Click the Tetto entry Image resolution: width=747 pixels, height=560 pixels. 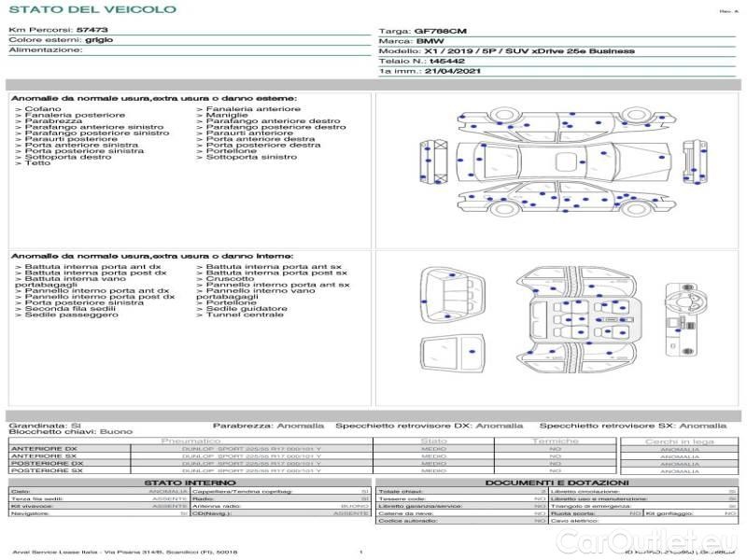[x=33, y=162]
